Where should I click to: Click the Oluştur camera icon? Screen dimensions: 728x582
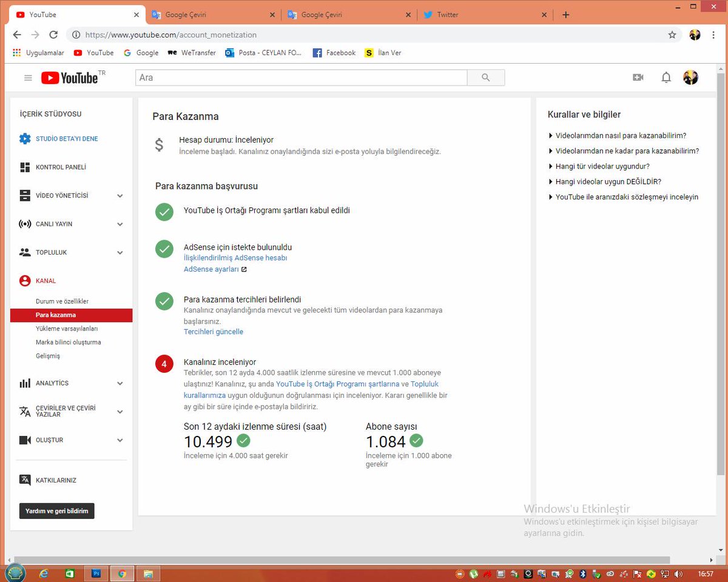pos(25,440)
